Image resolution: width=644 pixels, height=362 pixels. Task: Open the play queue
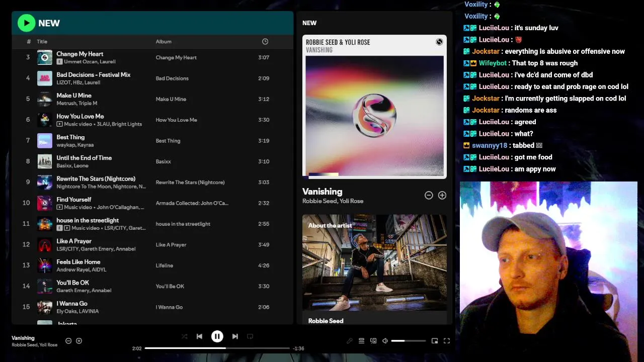pyautogui.click(x=361, y=341)
